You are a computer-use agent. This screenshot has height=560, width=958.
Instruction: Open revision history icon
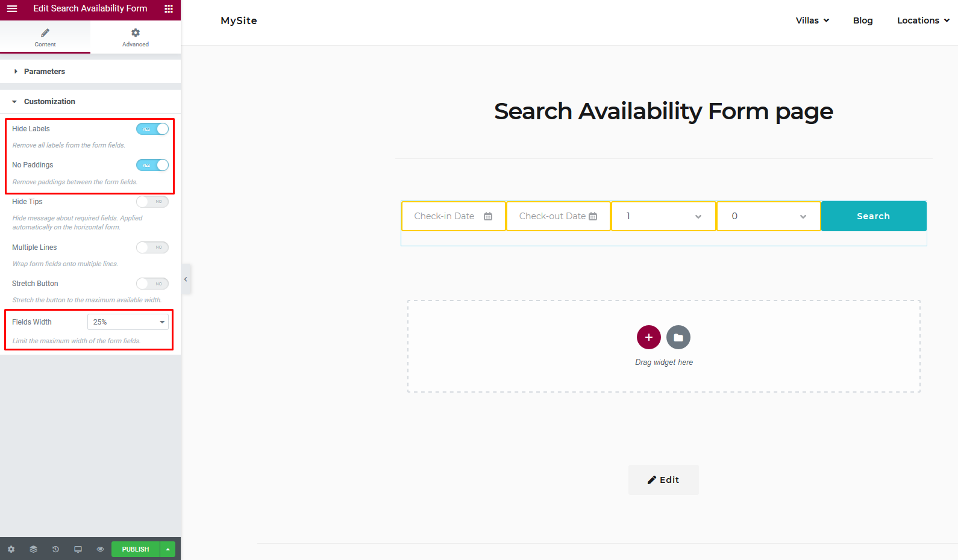pos(55,549)
